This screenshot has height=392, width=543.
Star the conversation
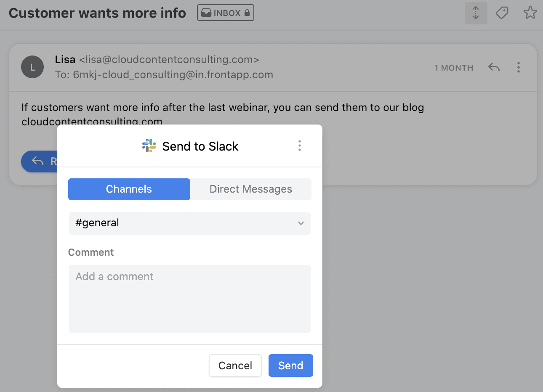tap(530, 13)
